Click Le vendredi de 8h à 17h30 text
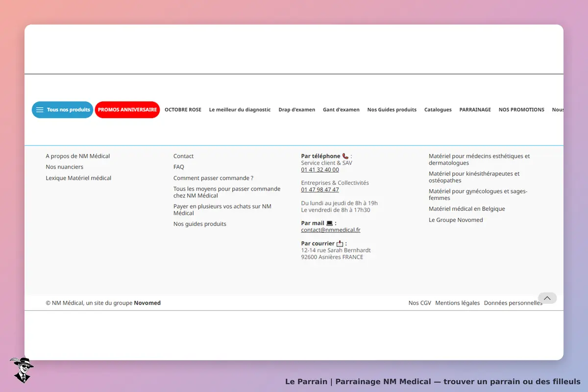Screen dimensions: 588x392 336,210
